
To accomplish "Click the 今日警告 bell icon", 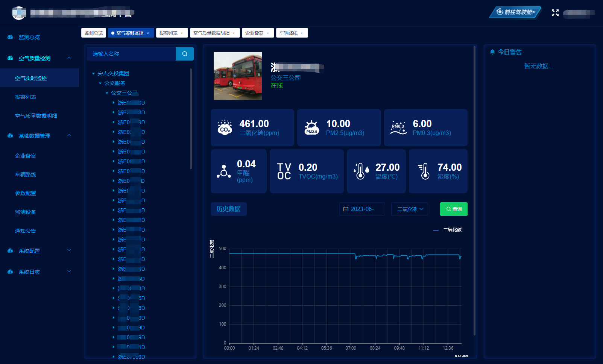I will click(x=492, y=52).
